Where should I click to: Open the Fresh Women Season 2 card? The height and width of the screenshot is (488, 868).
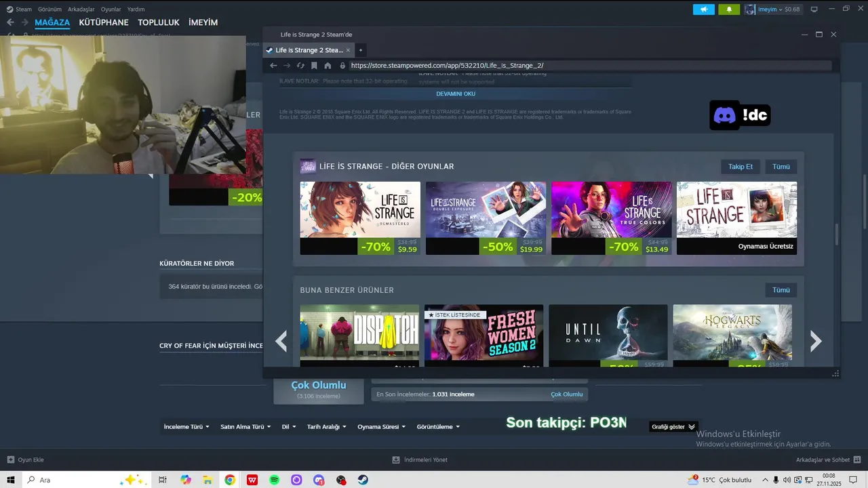484,335
